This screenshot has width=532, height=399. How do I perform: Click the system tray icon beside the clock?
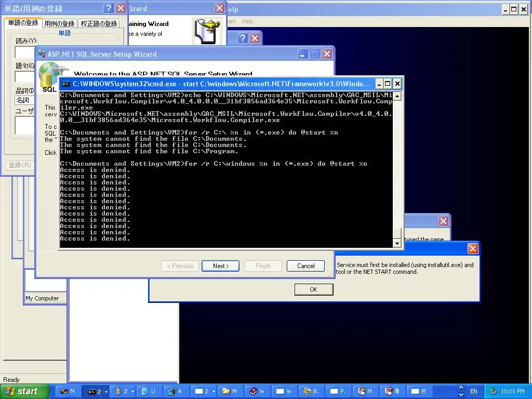[493, 392]
